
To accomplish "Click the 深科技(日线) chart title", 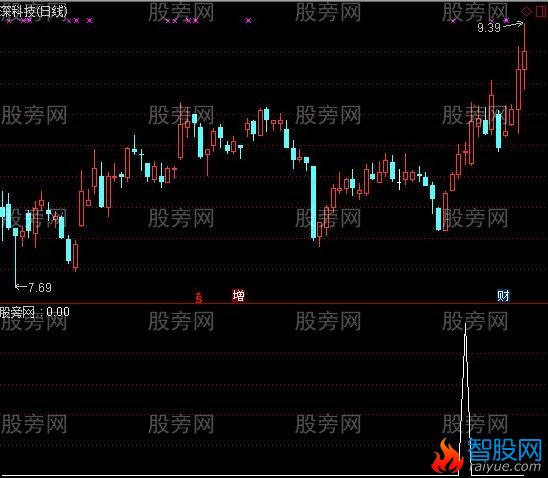I will [34, 12].
